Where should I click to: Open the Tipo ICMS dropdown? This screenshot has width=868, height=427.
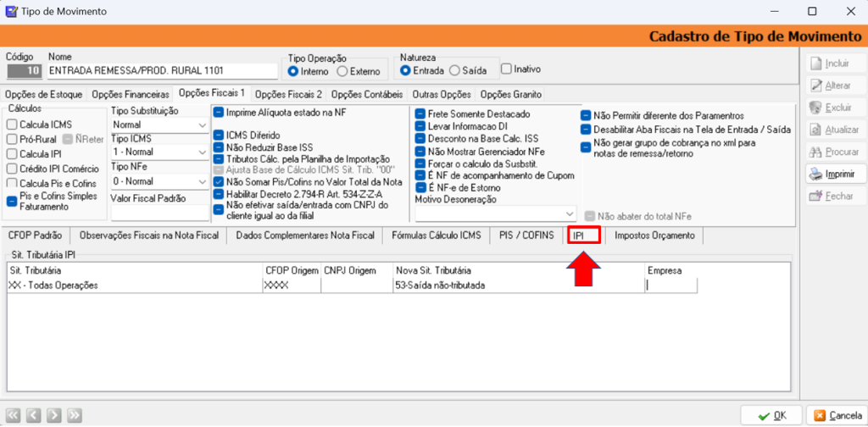(159, 152)
